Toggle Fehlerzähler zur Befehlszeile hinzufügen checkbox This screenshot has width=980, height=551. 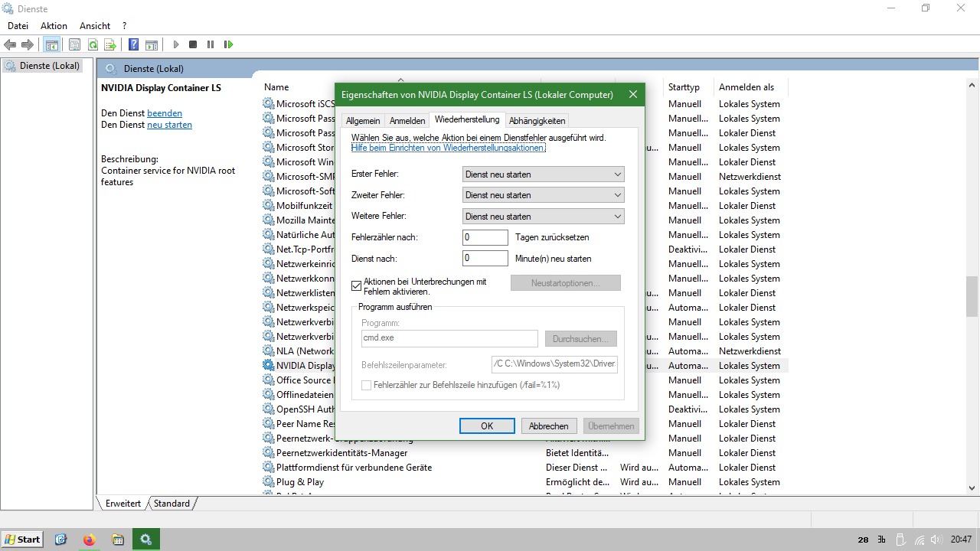366,385
